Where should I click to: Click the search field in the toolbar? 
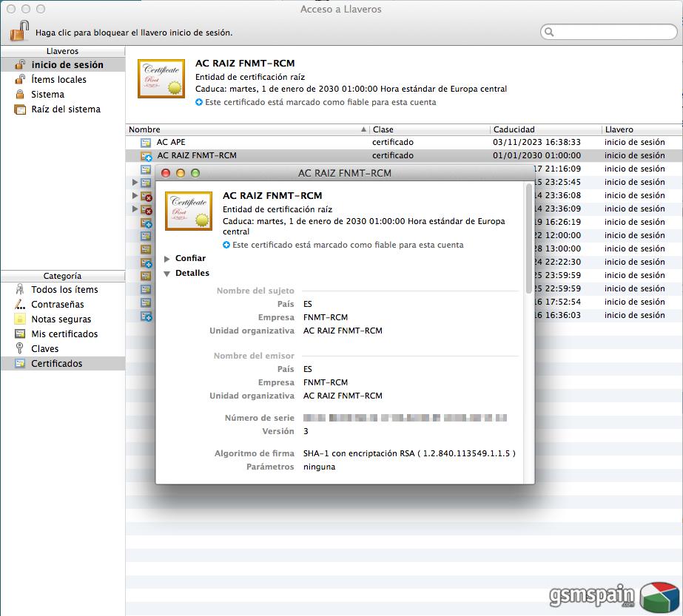pos(608,32)
